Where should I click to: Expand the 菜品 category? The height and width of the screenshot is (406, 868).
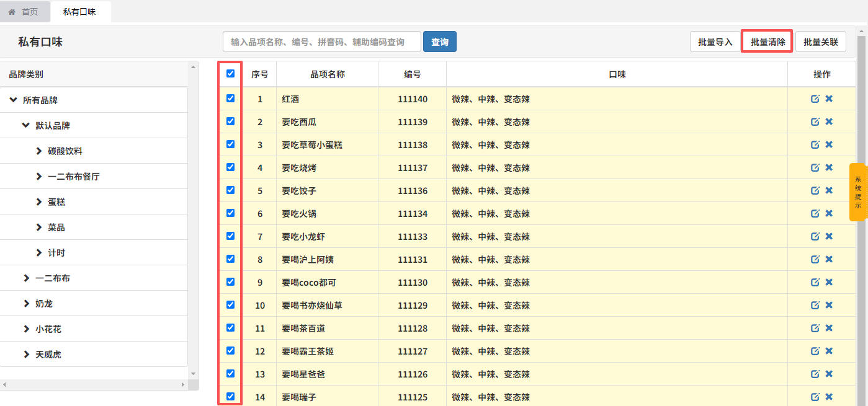click(39, 227)
